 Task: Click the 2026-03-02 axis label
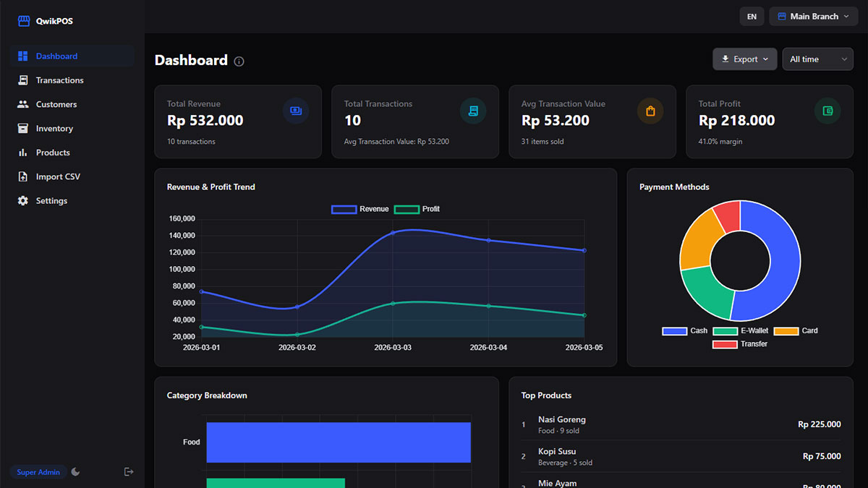pyautogui.click(x=297, y=348)
